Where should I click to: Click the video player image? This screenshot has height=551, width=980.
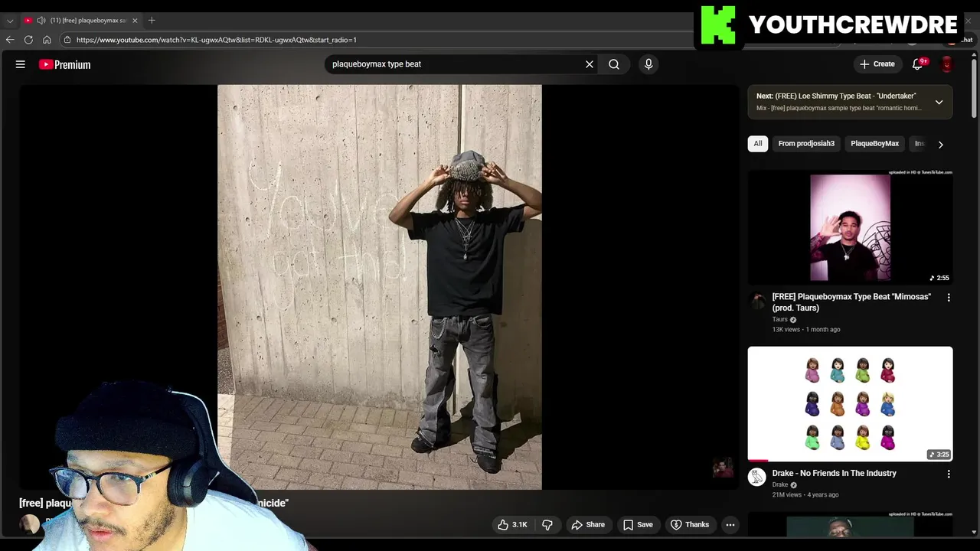(380, 287)
